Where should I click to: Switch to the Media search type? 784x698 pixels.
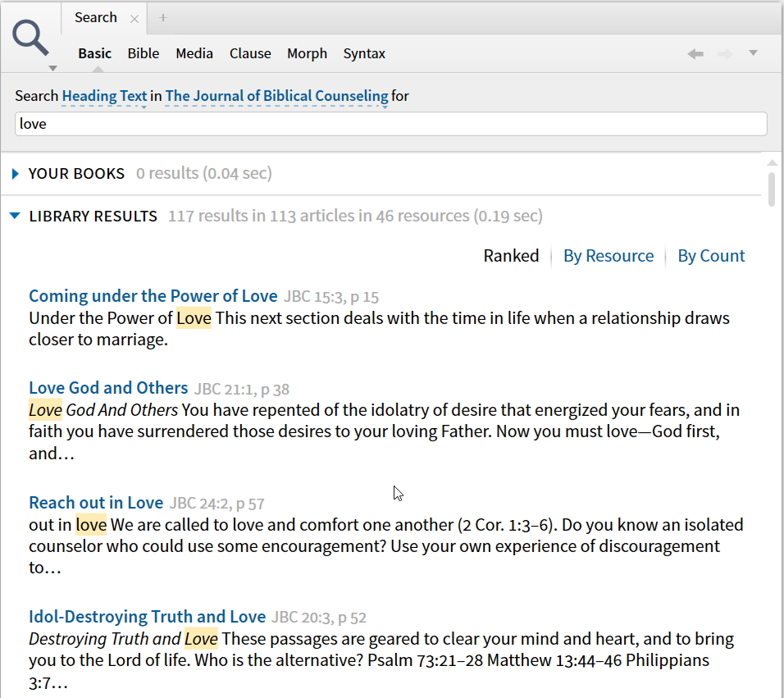click(x=194, y=53)
